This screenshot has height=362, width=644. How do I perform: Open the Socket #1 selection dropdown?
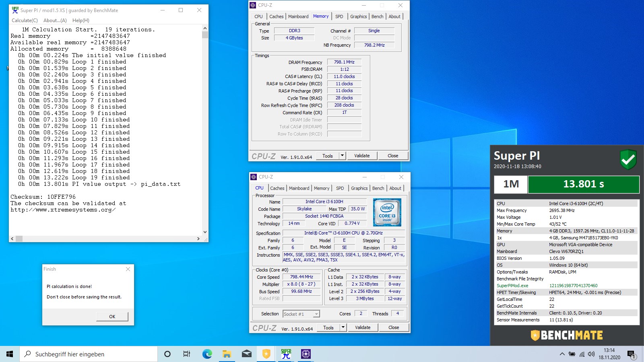coord(301,314)
